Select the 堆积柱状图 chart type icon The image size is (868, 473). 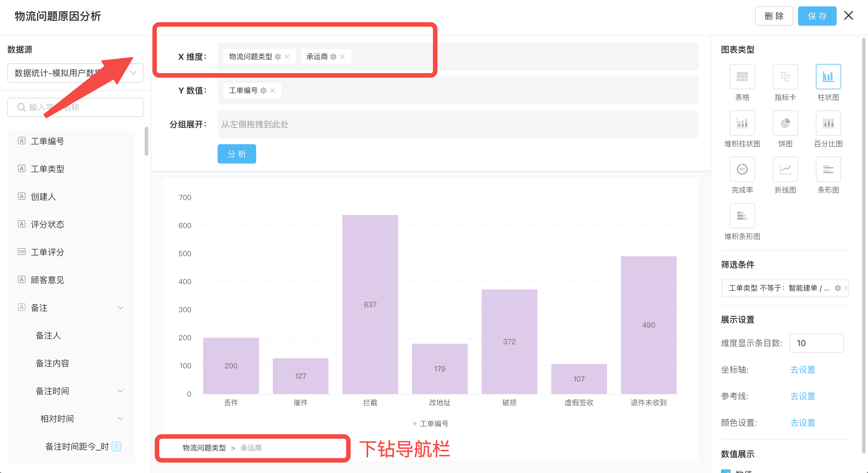742,123
